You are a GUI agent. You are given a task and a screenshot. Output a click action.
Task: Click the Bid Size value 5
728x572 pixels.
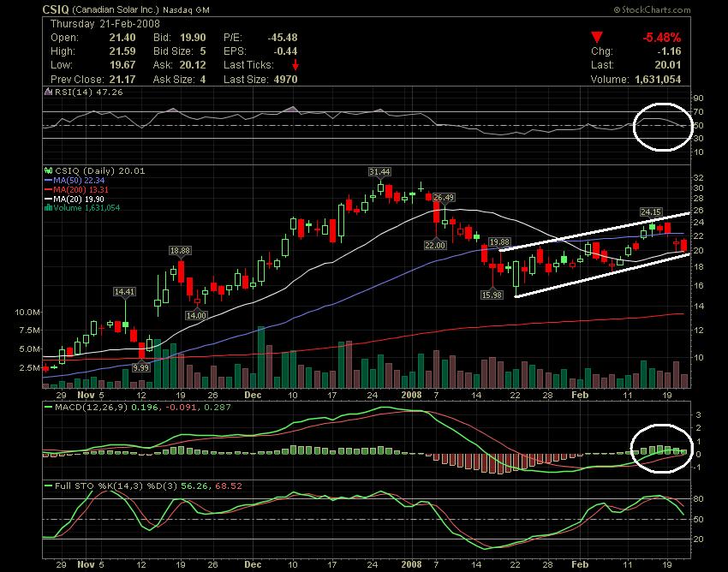[203, 51]
